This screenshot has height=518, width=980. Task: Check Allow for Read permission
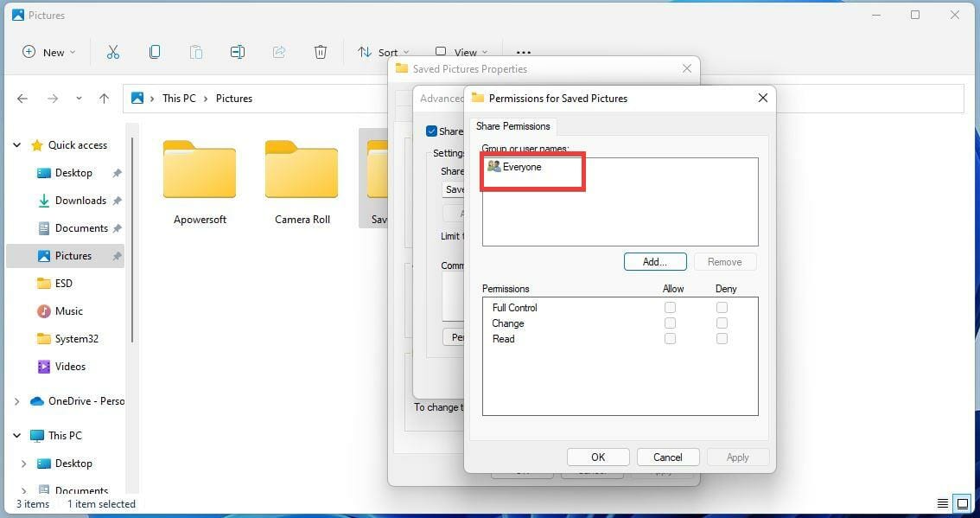click(x=670, y=338)
